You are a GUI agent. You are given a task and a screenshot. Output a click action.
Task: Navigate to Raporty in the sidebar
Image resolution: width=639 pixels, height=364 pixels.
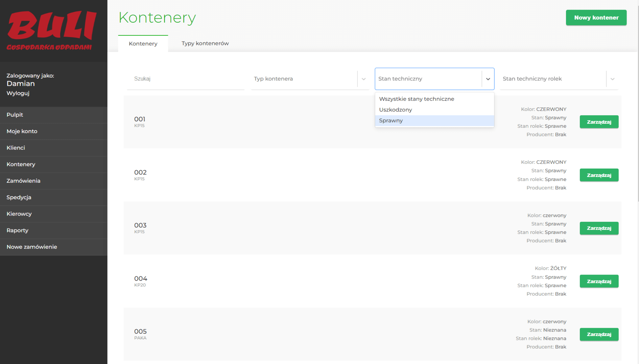(17, 230)
